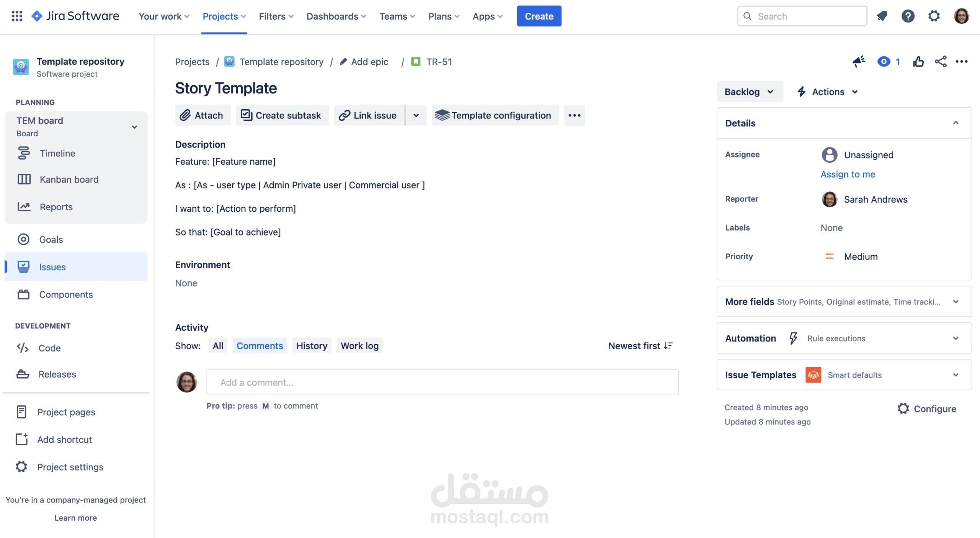Toggle Newest first sort order
This screenshot has width=980, height=538.
click(x=640, y=346)
